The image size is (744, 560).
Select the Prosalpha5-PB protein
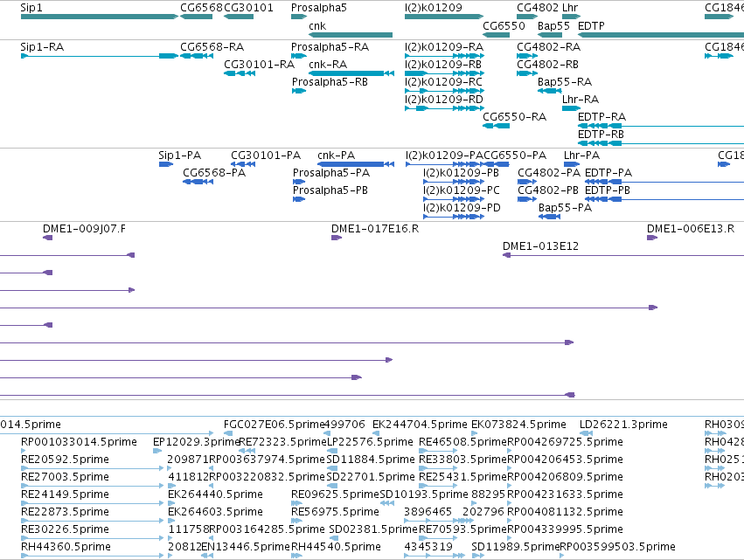[299, 199]
